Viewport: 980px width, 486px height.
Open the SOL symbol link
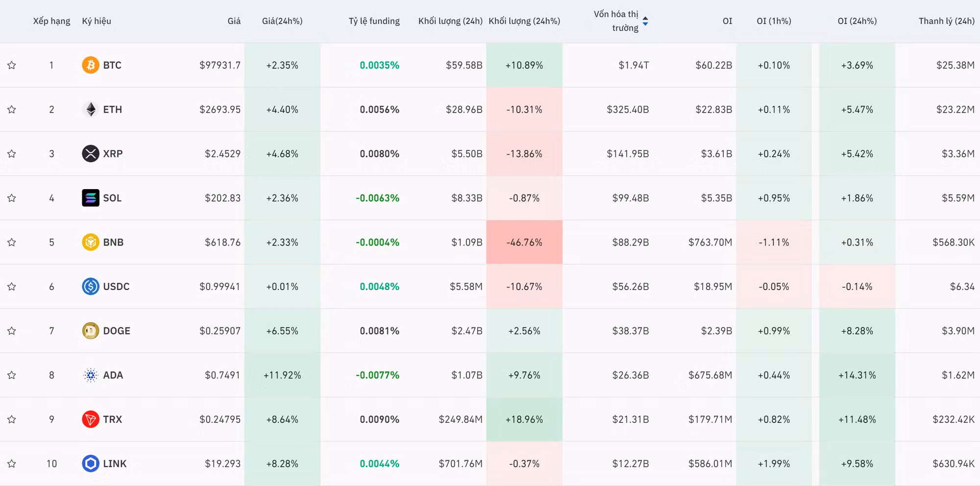coord(112,198)
